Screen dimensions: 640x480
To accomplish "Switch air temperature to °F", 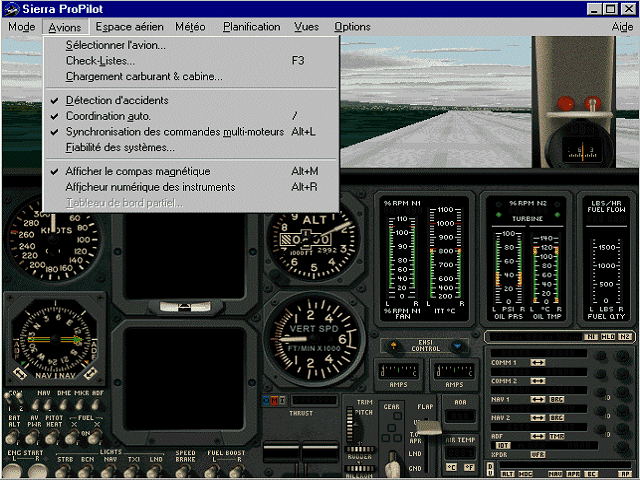I will 469,467.
